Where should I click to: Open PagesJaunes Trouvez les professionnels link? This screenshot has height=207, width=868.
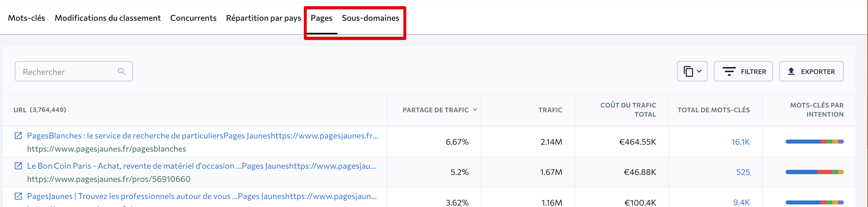(202, 196)
